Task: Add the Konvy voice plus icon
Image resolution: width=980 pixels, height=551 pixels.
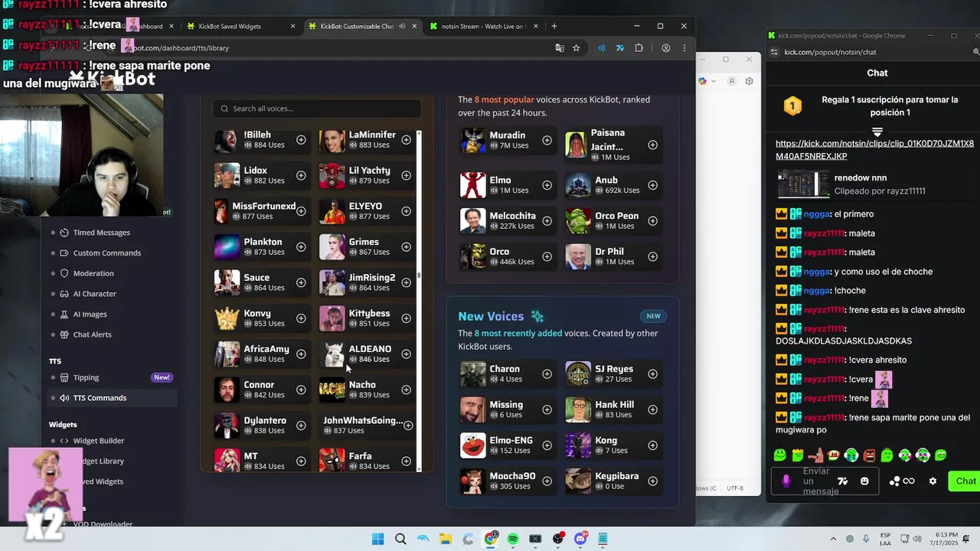Action: pos(301,318)
